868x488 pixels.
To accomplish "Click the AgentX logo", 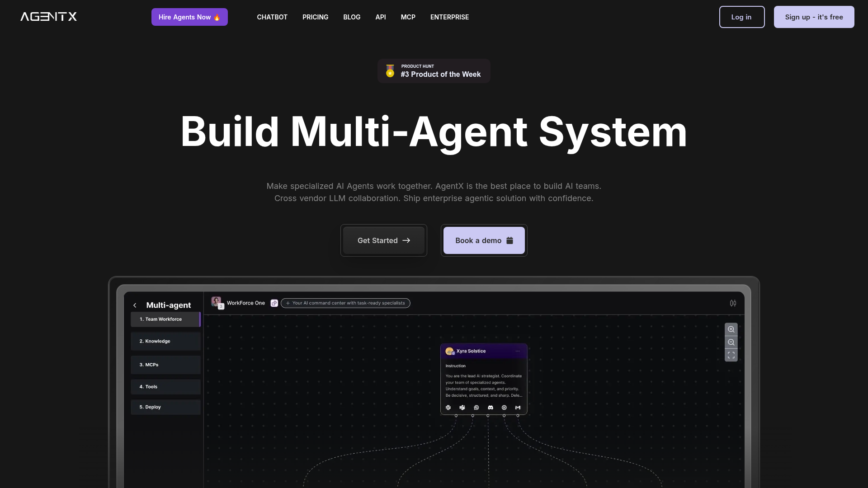I will (48, 17).
